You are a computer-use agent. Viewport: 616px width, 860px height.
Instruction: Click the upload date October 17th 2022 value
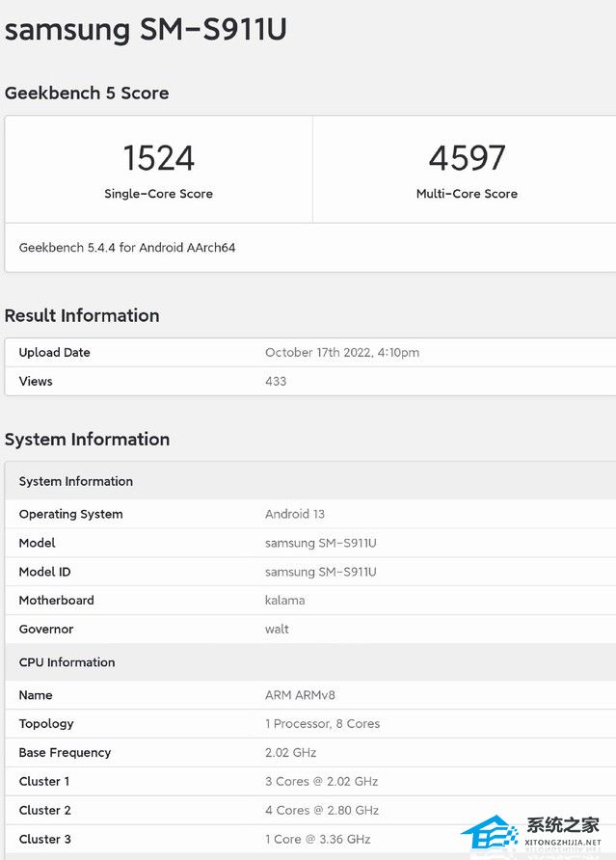tap(342, 353)
